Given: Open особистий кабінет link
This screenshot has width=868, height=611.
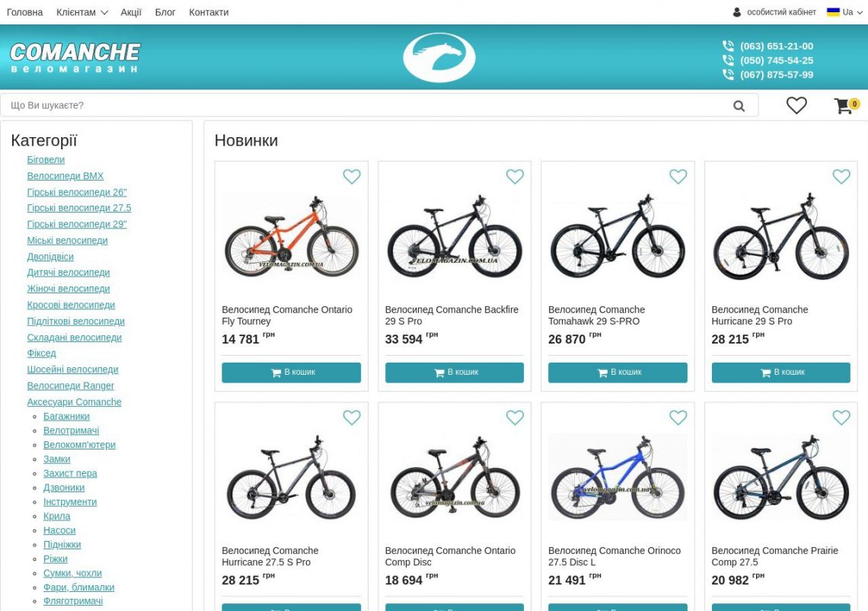Looking at the screenshot, I should (x=781, y=12).
